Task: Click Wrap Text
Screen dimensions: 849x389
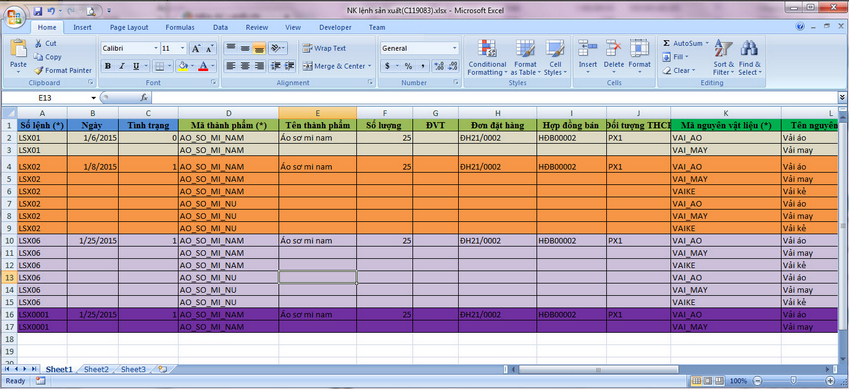Action: pos(324,48)
